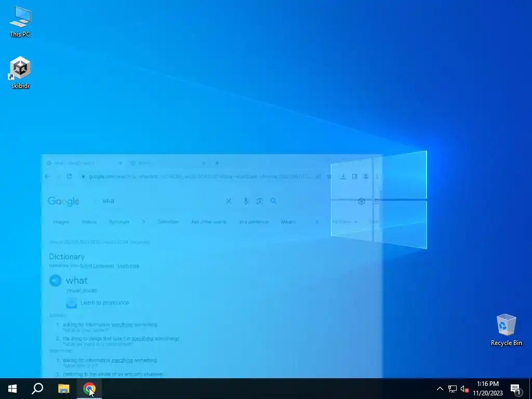532x399 pixels.
Task: Open the All filters dropdown
Action: coord(344,222)
